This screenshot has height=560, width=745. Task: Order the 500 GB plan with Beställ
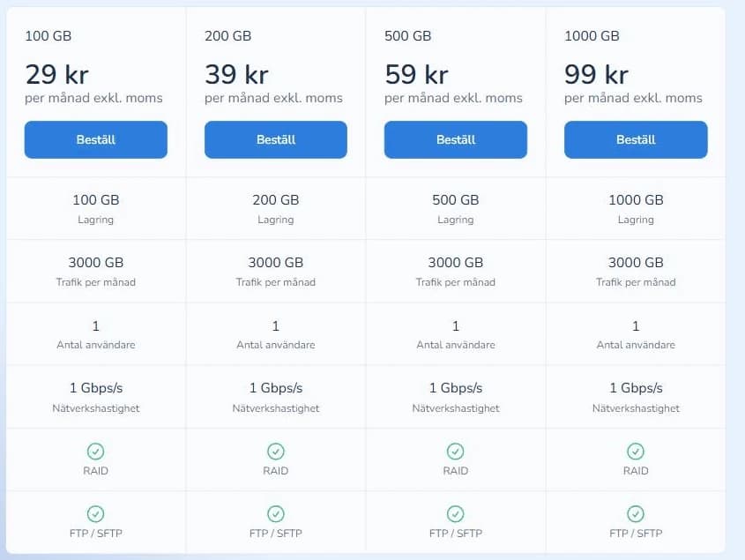456,139
